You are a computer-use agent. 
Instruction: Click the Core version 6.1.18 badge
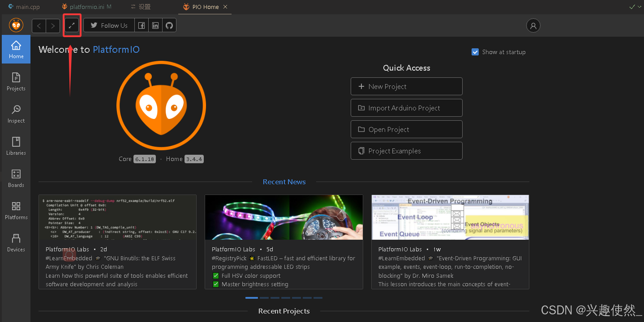click(x=144, y=159)
